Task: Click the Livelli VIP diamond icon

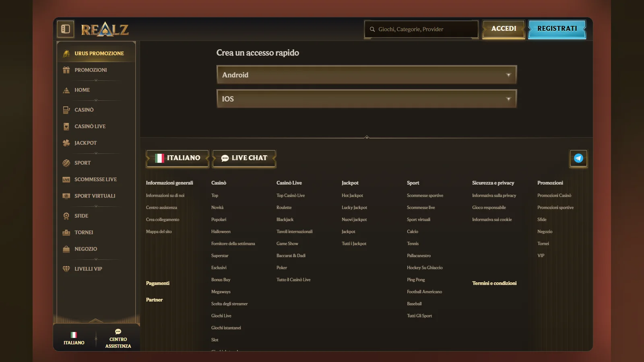Action: click(66, 269)
